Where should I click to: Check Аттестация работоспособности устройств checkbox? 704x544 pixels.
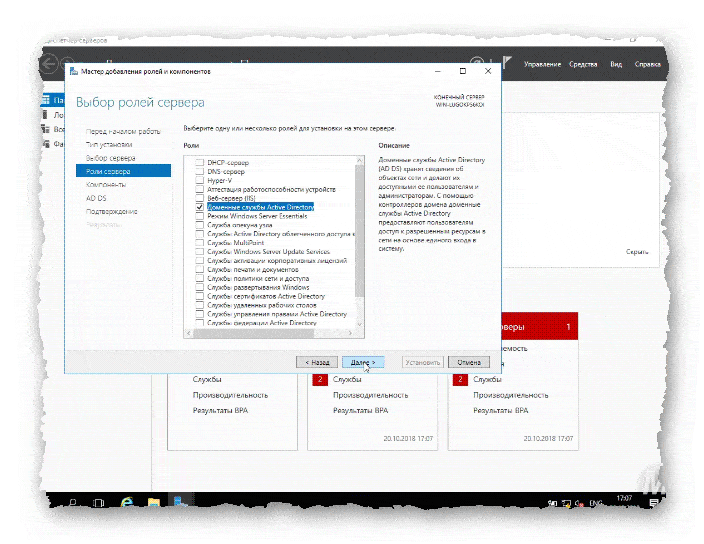pyautogui.click(x=200, y=189)
